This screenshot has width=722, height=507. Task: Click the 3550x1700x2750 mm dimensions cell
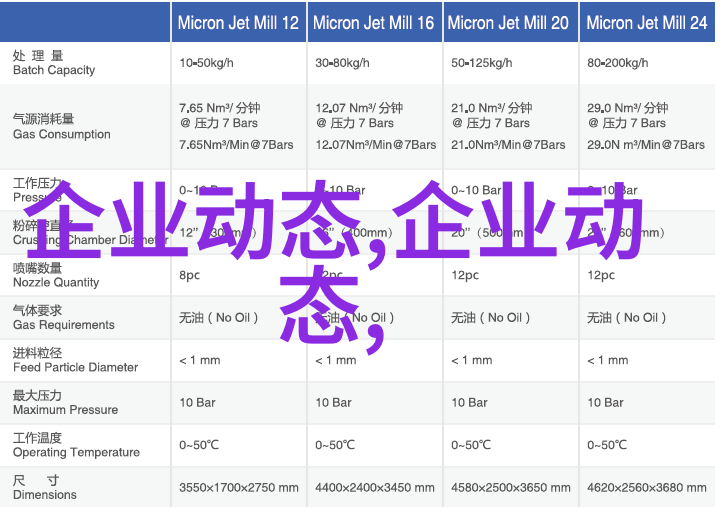(x=239, y=487)
